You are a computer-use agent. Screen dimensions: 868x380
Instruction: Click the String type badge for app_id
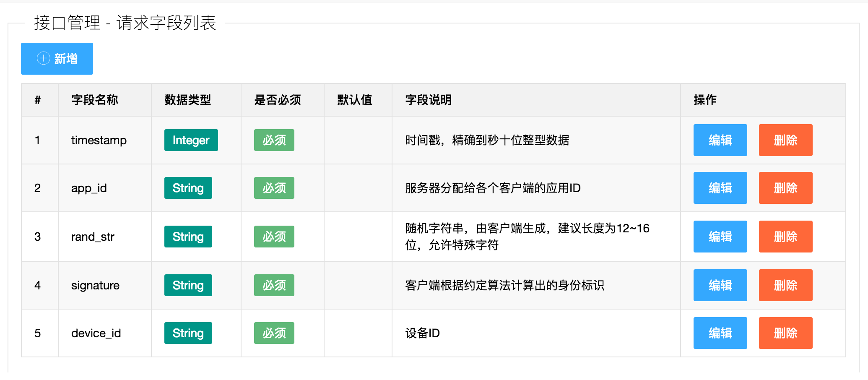pos(188,188)
